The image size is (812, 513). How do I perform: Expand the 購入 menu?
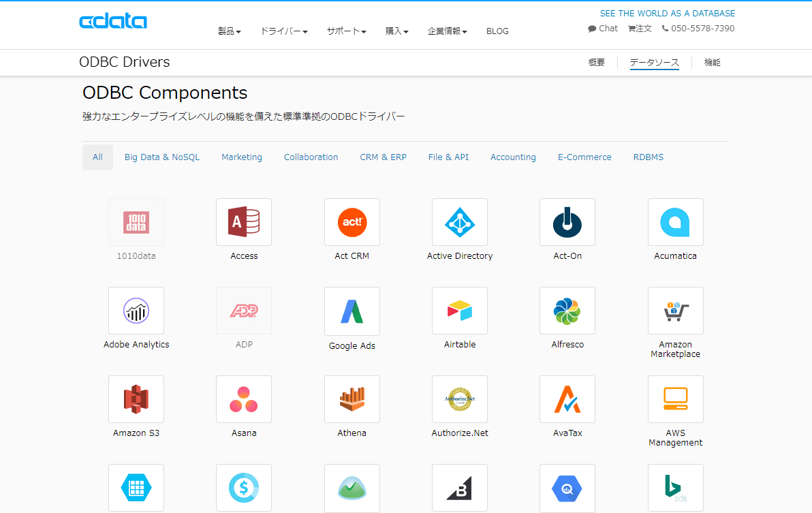[x=396, y=31]
